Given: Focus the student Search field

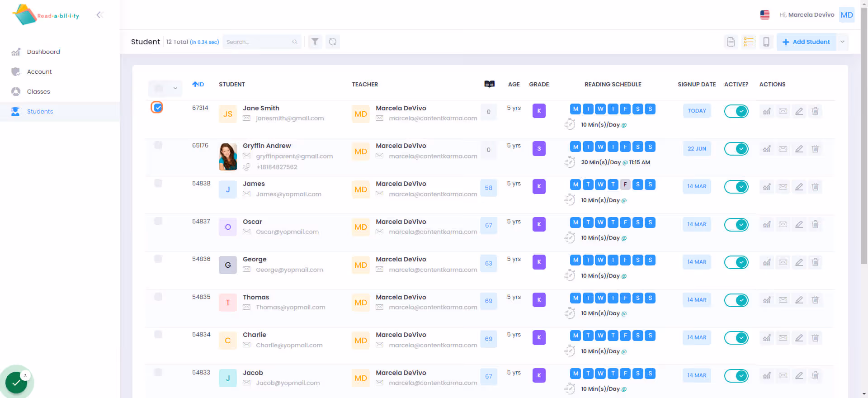Looking at the screenshot, I should point(261,42).
